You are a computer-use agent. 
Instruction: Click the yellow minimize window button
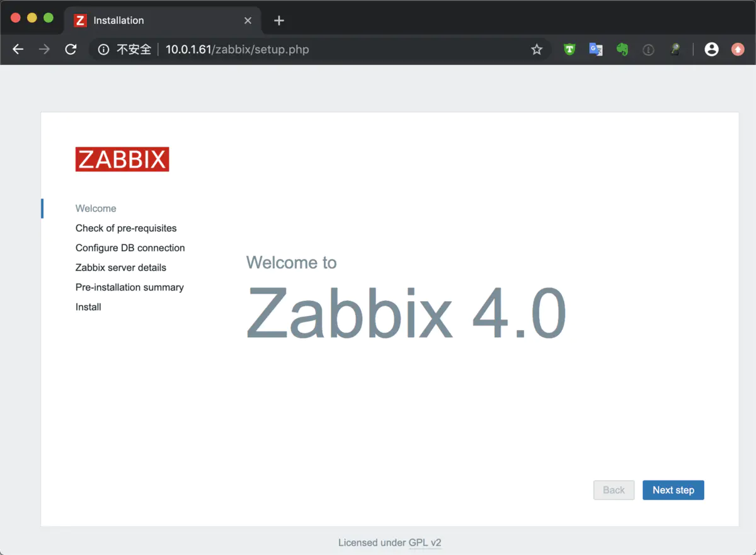click(32, 18)
